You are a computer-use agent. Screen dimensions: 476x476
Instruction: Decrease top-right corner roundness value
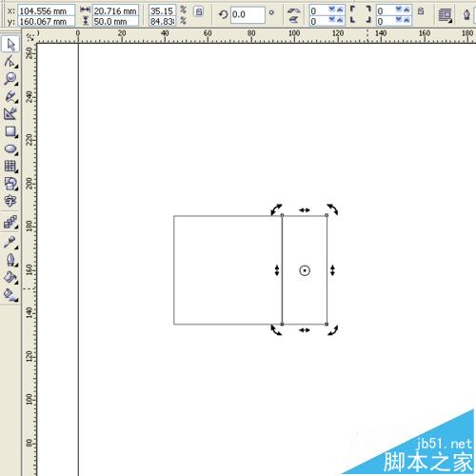coord(399,10)
